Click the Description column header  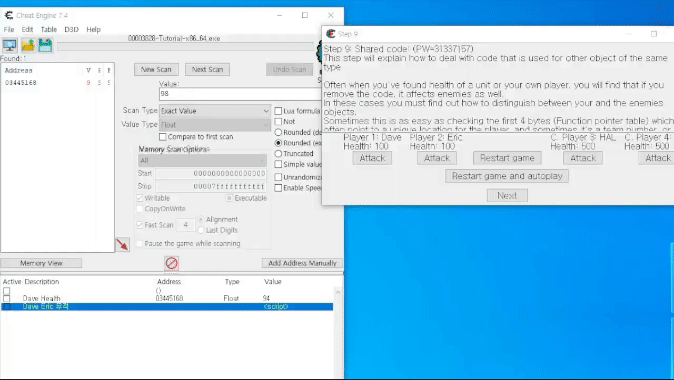coord(42,282)
